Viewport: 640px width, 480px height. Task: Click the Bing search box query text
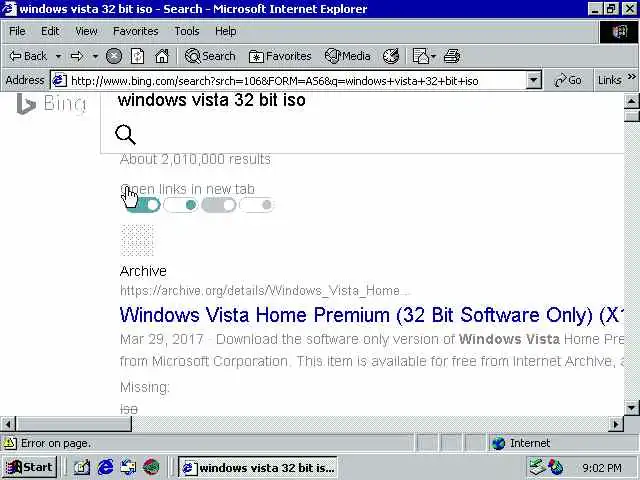coord(211,100)
